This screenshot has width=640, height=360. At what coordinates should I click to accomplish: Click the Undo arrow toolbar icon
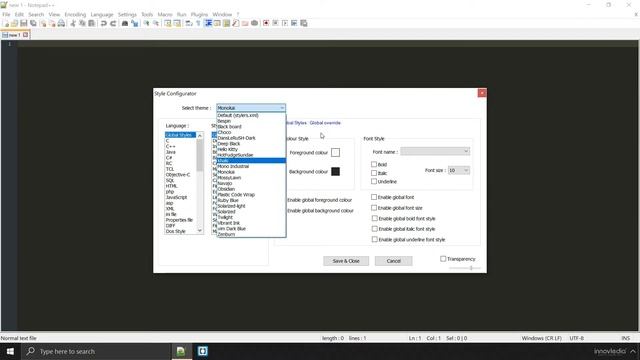(x=104, y=23)
